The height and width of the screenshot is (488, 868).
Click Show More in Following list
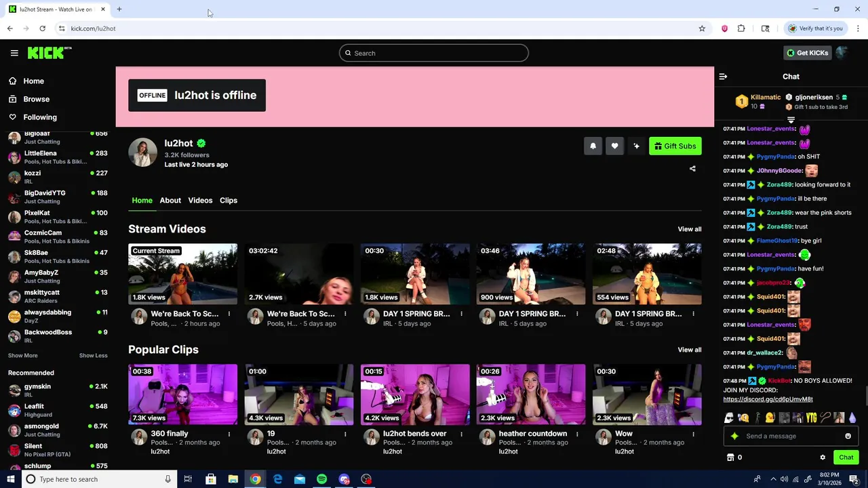pos(22,356)
